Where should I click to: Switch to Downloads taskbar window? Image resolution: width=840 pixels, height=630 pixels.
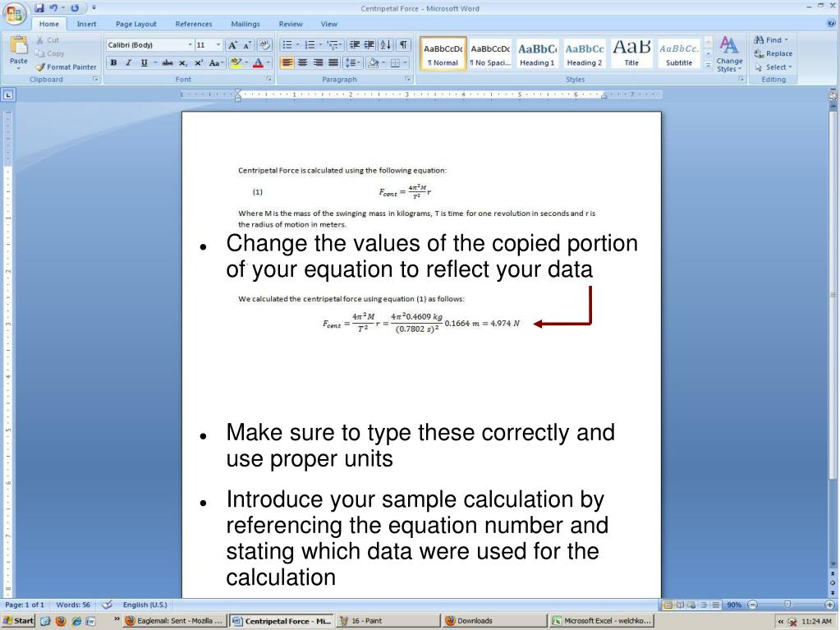tap(494, 621)
